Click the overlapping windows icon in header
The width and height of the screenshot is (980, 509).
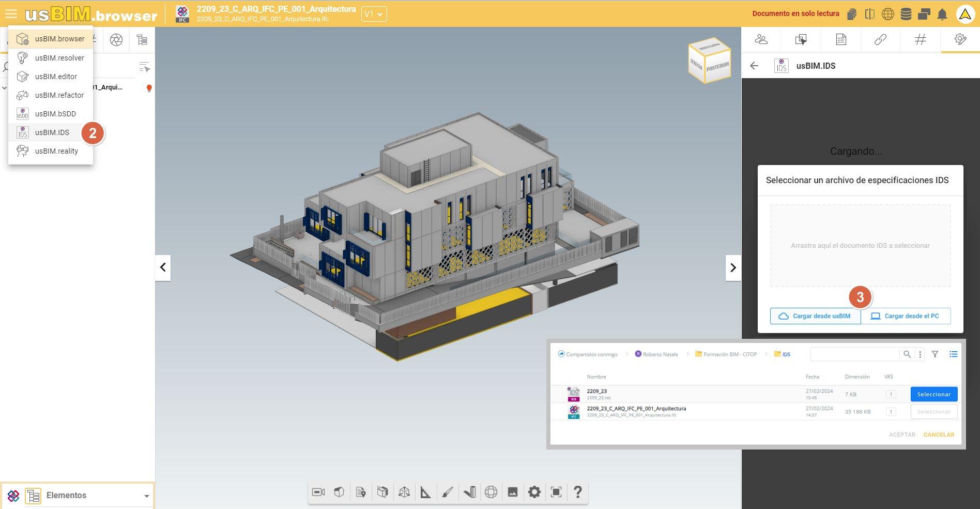(924, 14)
